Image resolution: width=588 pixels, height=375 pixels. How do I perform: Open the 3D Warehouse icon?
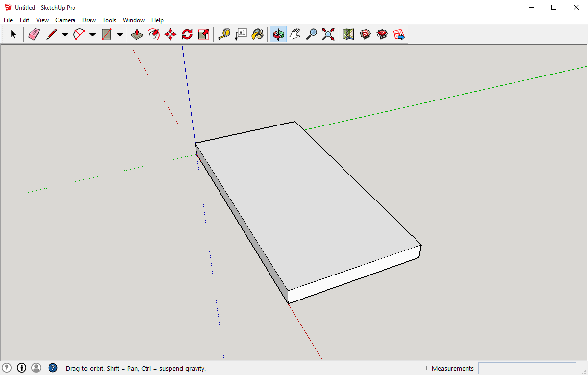(x=366, y=34)
